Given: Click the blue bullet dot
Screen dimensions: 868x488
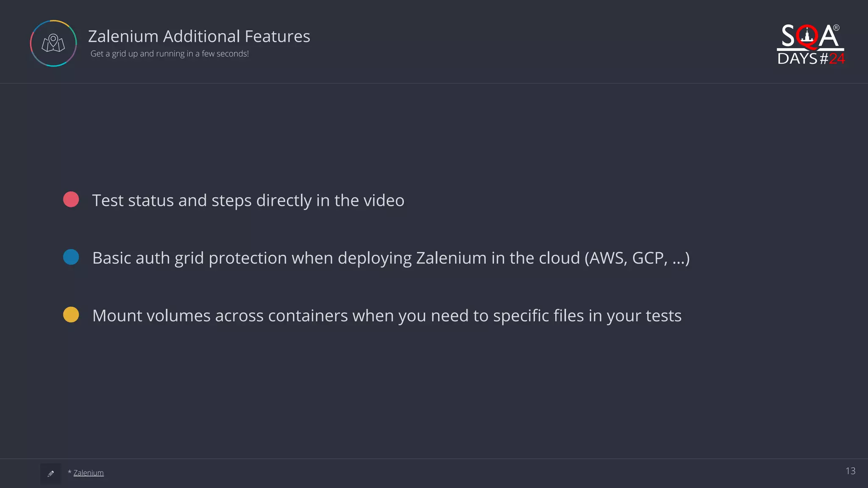Looking at the screenshot, I should 71,257.
